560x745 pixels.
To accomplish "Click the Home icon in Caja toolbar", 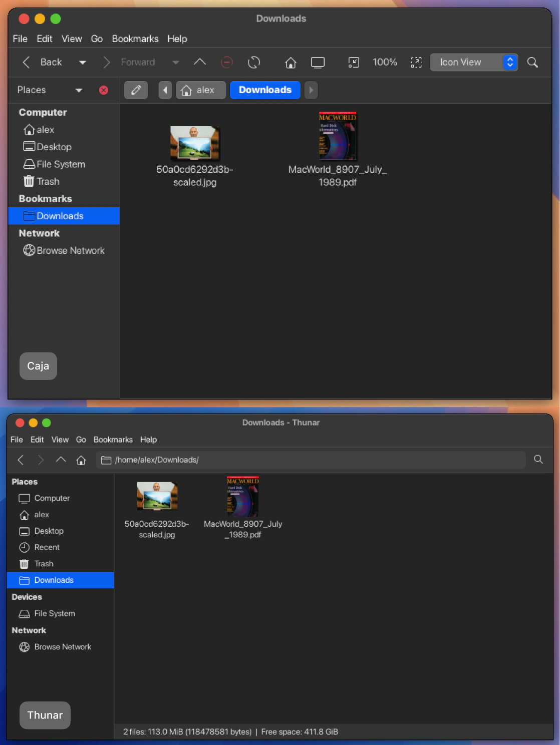I will (x=291, y=62).
